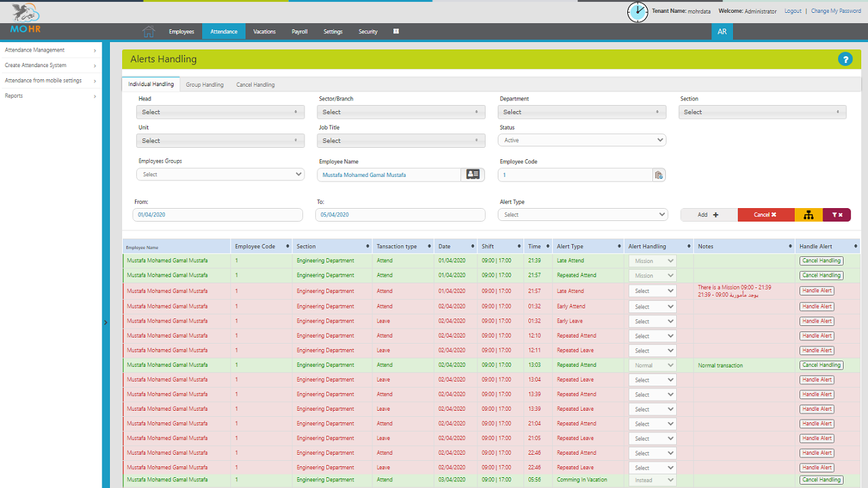The width and height of the screenshot is (868, 488).
Task: Open the Security menu
Action: tap(368, 31)
